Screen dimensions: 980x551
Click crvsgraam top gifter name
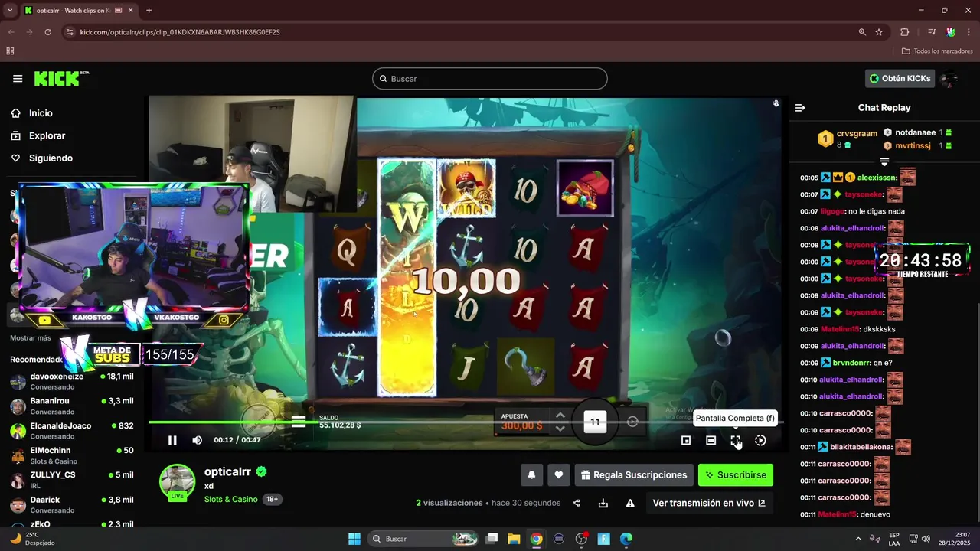(x=857, y=133)
